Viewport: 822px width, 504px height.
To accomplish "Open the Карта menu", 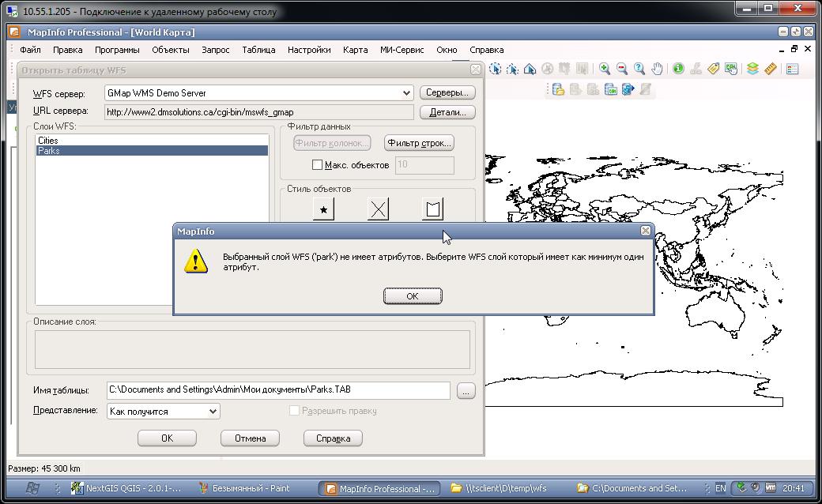I will pyautogui.click(x=355, y=50).
